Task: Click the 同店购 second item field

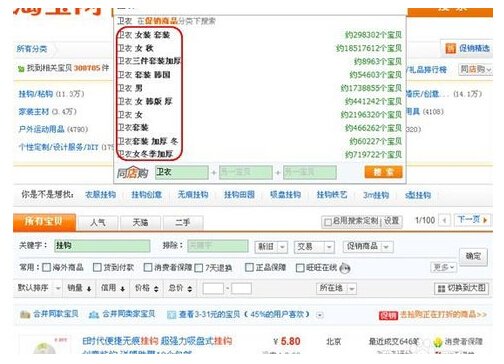Action: point(246,172)
